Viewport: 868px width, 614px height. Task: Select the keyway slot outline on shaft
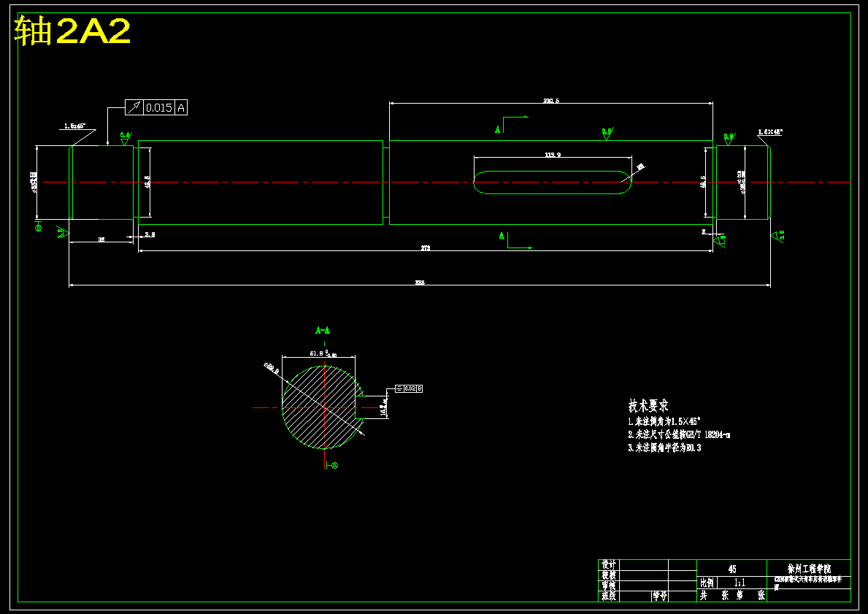(552, 182)
